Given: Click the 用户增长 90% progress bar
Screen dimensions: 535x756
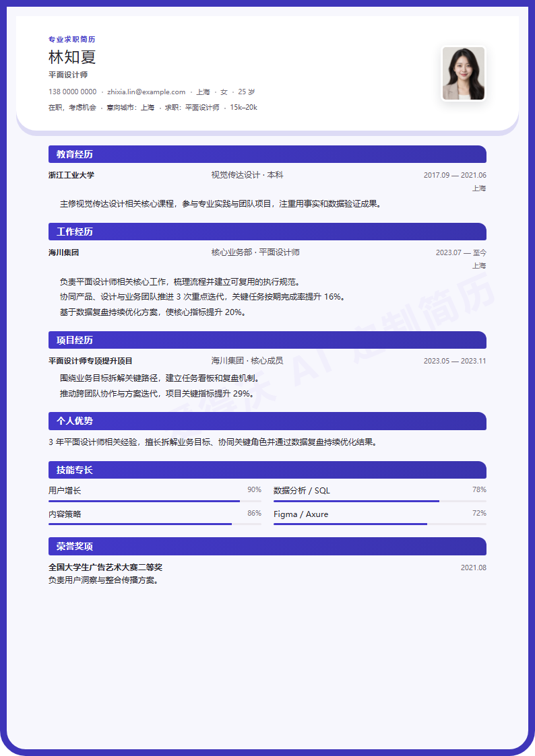Looking at the screenshot, I should (155, 502).
